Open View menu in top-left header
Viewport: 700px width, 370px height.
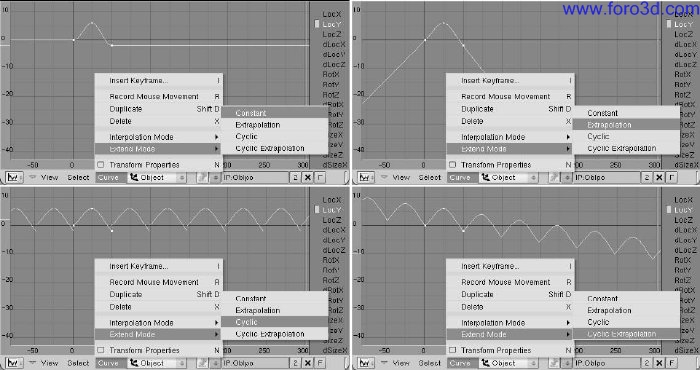(50, 178)
